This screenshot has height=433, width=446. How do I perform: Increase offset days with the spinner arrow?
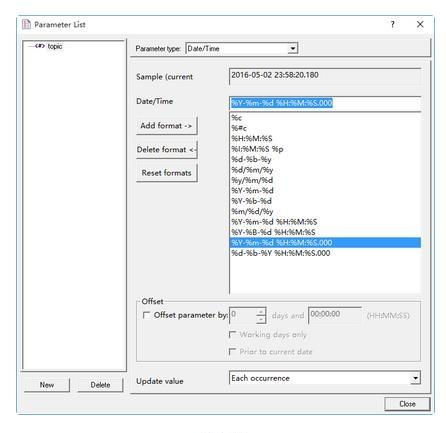coord(261,312)
